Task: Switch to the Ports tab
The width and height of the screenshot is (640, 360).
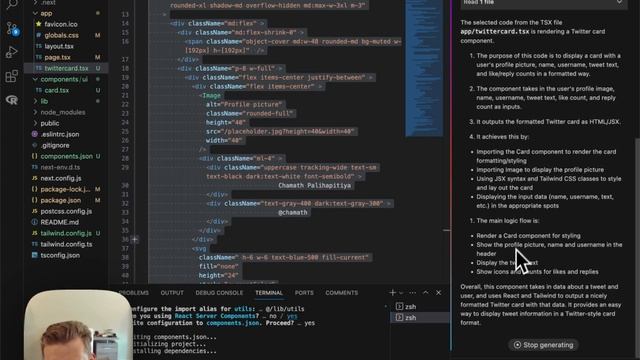Action: click(x=304, y=293)
